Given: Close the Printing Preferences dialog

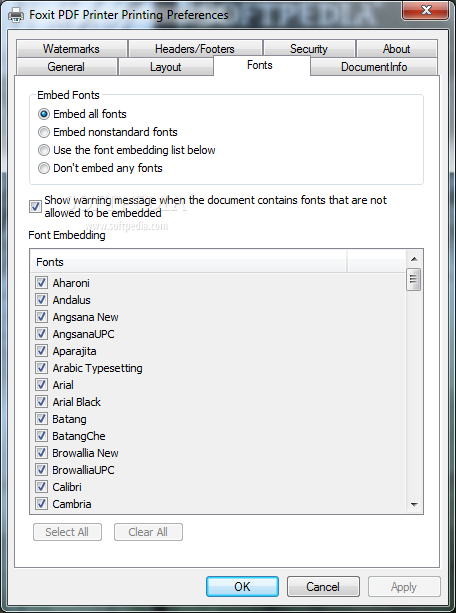Looking at the screenshot, I should 425,10.
